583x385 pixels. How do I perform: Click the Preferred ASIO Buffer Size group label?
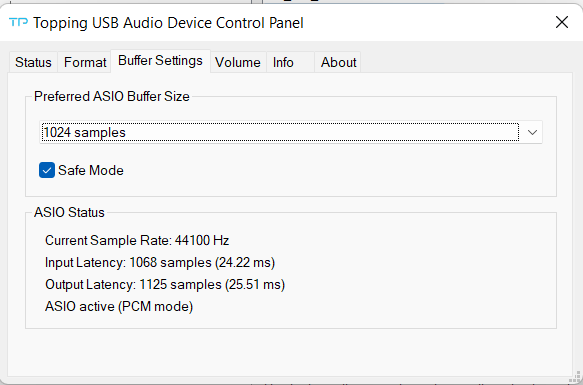pos(112,96)
